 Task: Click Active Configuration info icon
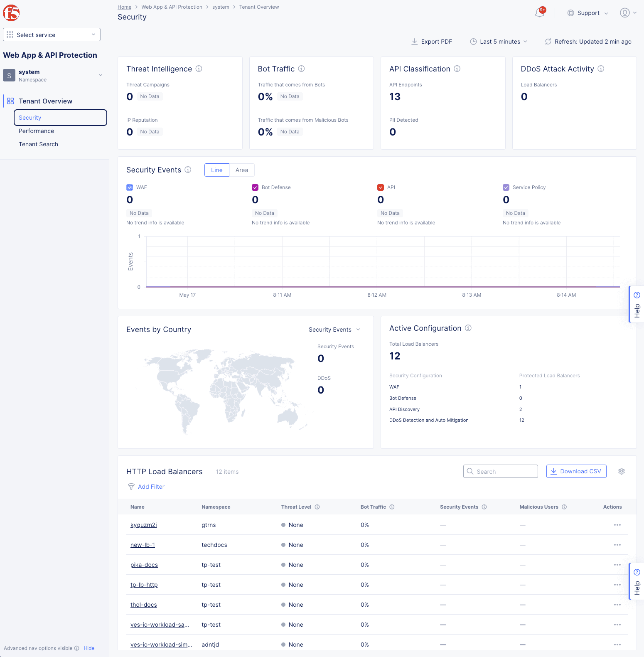click(468, 328)
